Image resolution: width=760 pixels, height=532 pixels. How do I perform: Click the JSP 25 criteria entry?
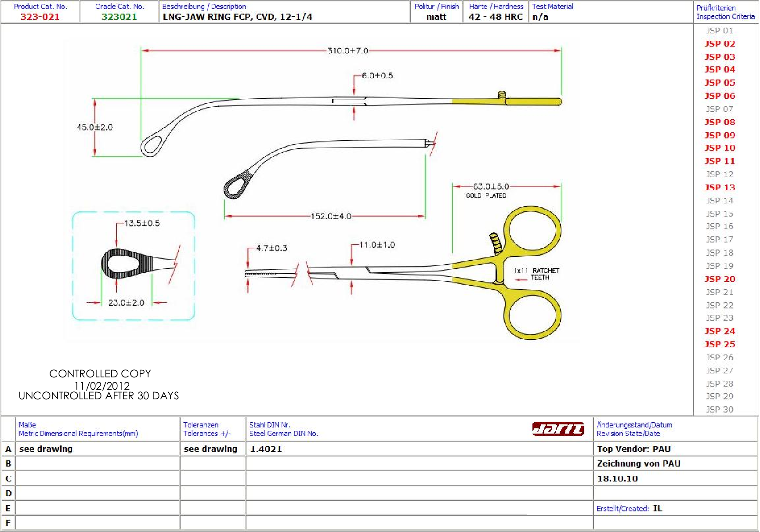click(x=720, y=344)
